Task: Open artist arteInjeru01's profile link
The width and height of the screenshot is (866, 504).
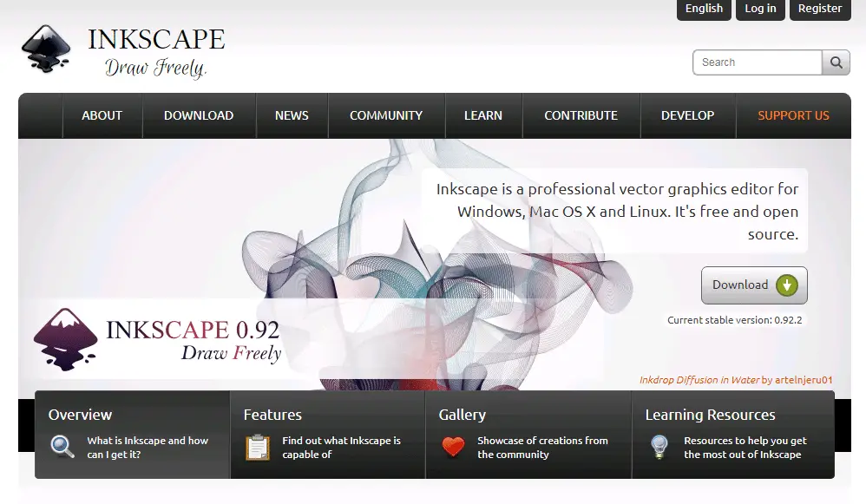Action: click(x=804, y=380)
